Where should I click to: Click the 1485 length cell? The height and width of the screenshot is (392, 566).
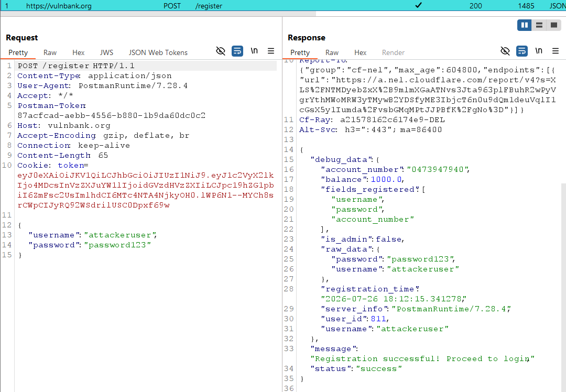(526, 6)
